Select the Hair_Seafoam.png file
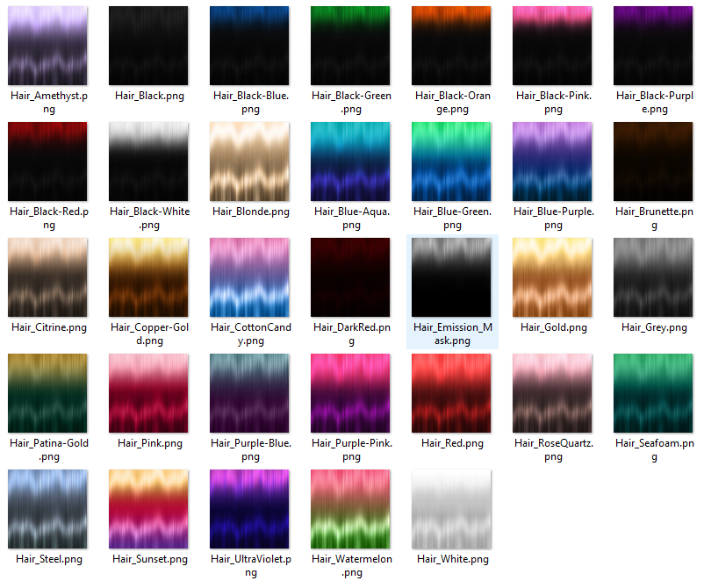The image size is (704, 588). pos(653,393)
